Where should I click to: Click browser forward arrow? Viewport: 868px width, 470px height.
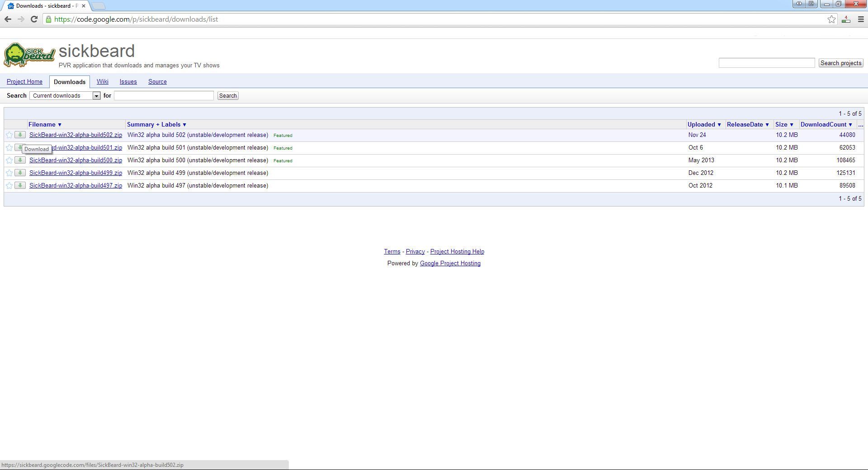[x=21, y=19]
